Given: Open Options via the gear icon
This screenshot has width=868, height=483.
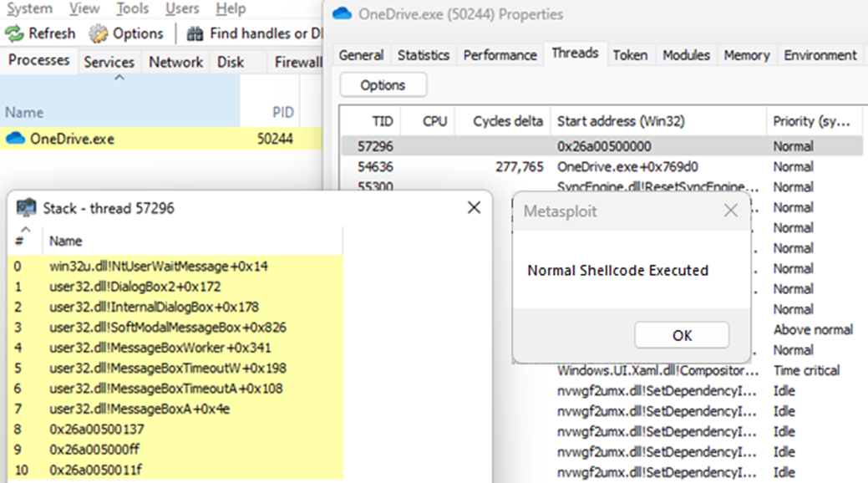Looking at the screenshot, I should tap(99, 34).
